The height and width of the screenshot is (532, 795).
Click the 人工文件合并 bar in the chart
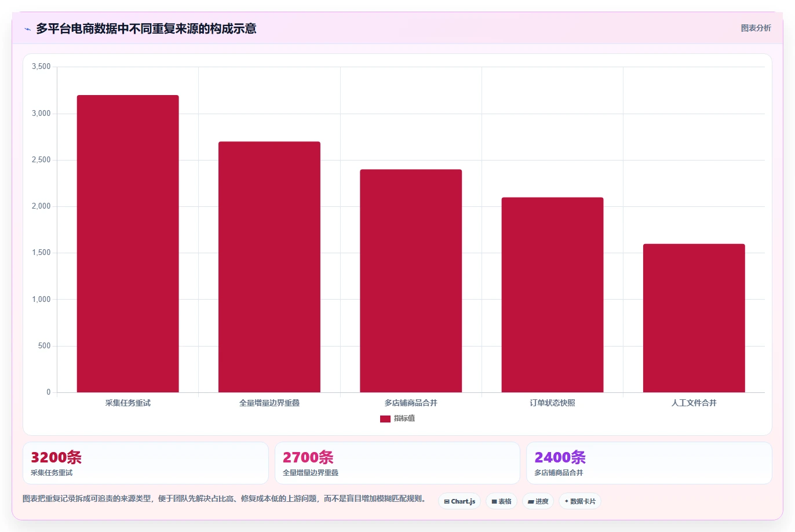click(694, 318)
